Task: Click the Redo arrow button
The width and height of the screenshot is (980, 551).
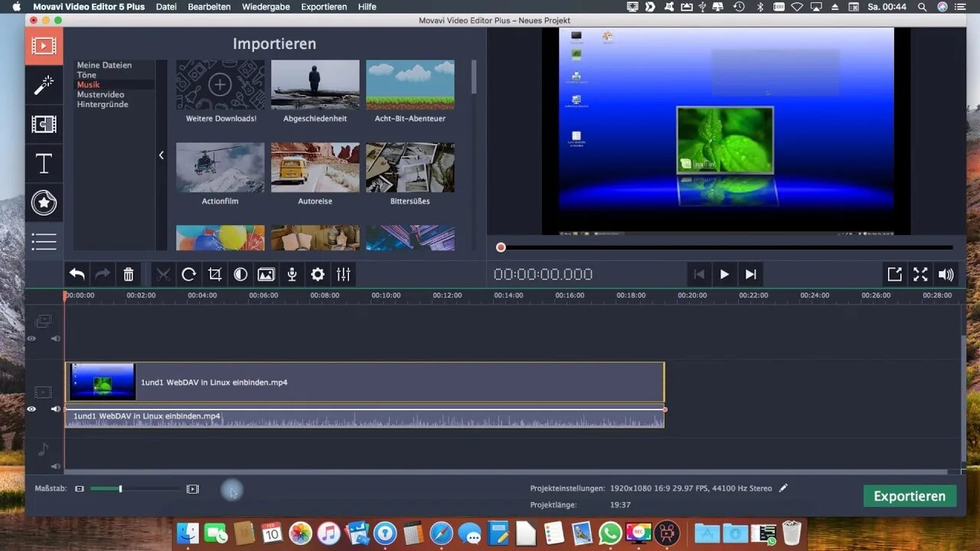Action: tap(103, 274)
